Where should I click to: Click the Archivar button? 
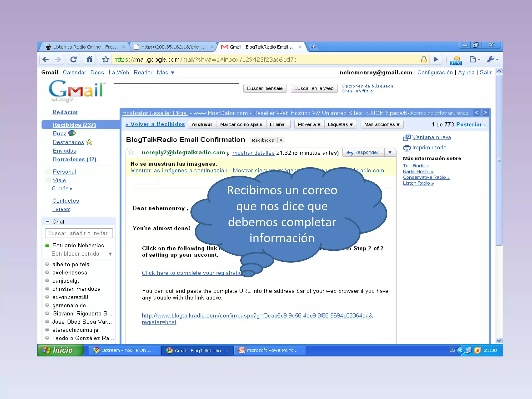point(202,124)
